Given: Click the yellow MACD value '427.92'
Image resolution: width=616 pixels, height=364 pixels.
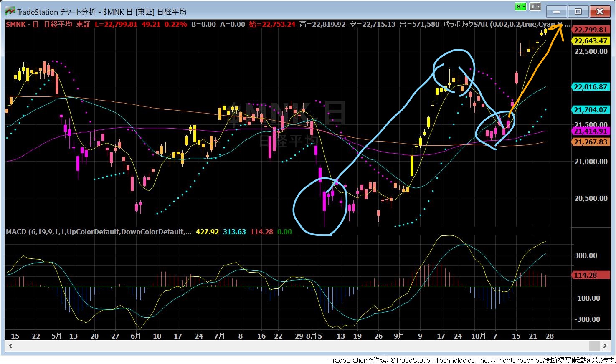Looking at the screenshot, I should (208, 232).
